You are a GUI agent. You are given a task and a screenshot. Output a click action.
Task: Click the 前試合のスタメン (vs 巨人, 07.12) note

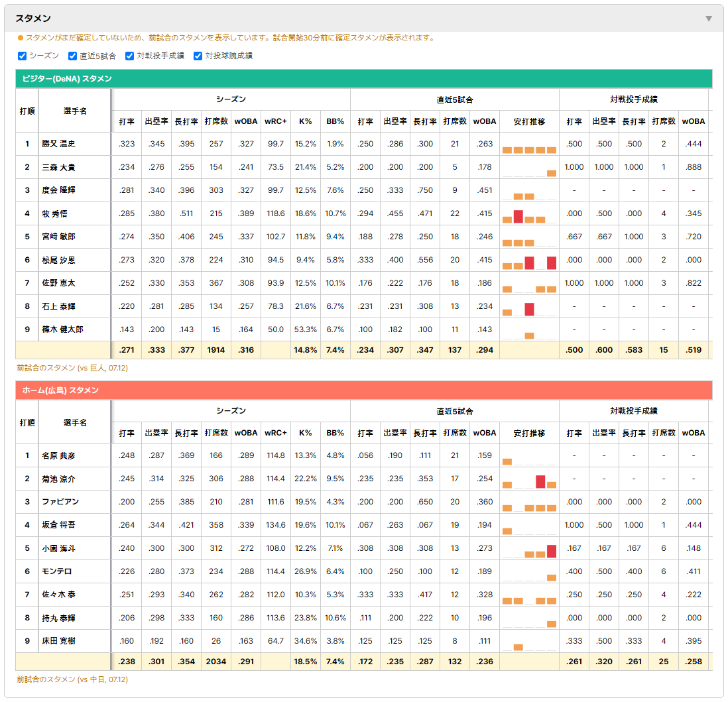coord(72,368)
